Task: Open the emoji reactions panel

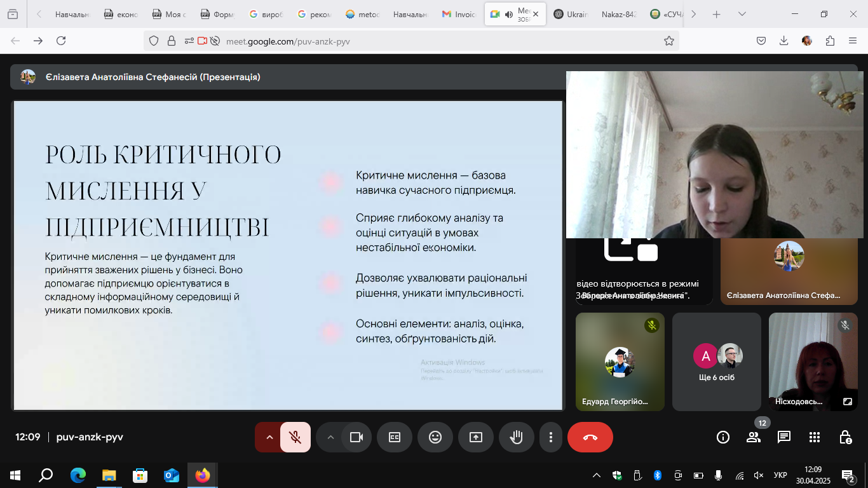Action: coord(435,437)
